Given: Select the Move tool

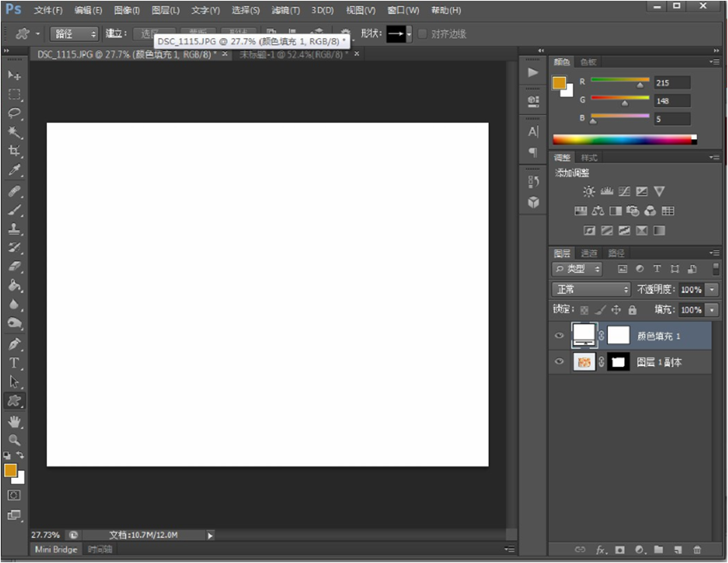Looking at the screenshot, I should click(x=14, y=75).
